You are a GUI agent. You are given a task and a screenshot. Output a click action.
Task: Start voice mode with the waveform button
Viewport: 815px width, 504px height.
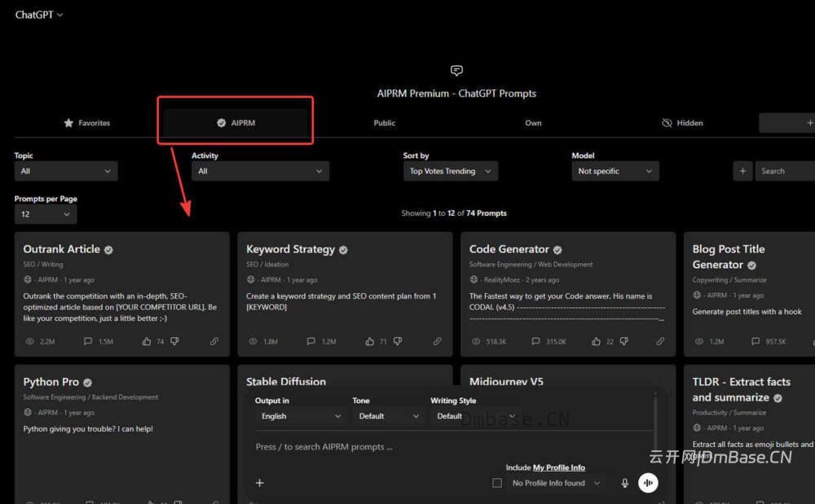(x=648, y=483)
